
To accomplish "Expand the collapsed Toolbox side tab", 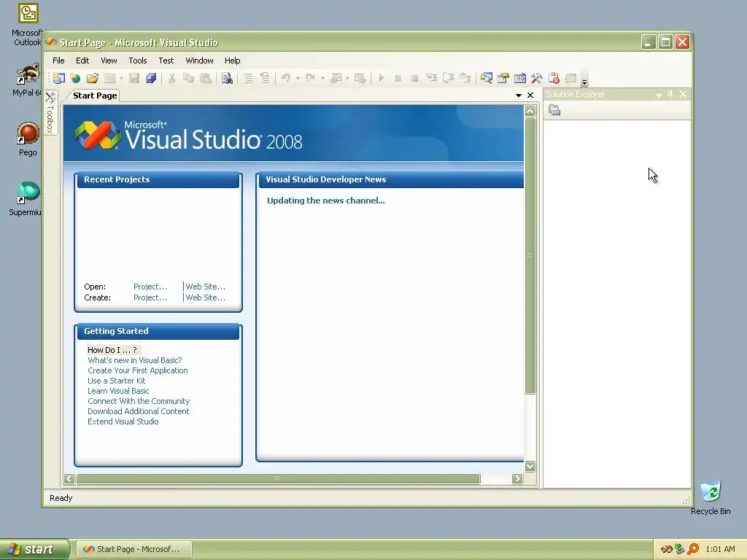I will click(x=50, y=112).
